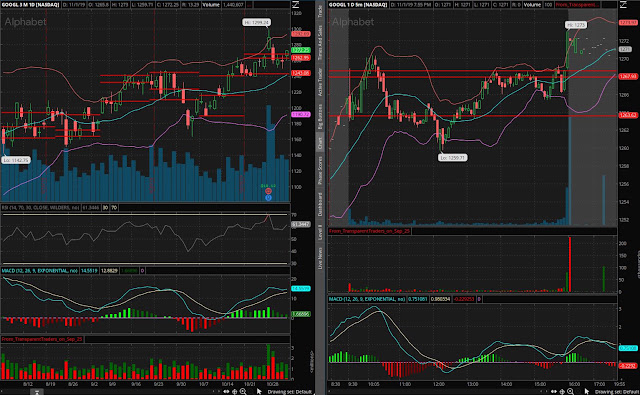The image size is (640, 395).
Task: Select the pointer cursor tool under left chart
Action: 259,391
